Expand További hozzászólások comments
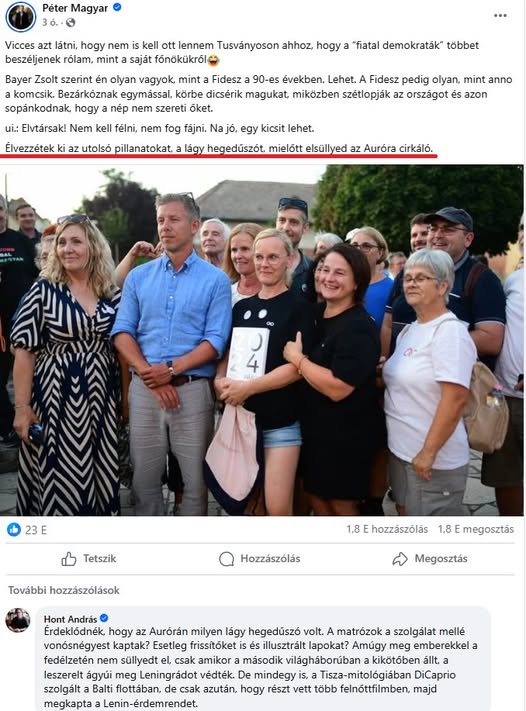Screen dimensions: 526x711 click(63, 590)
